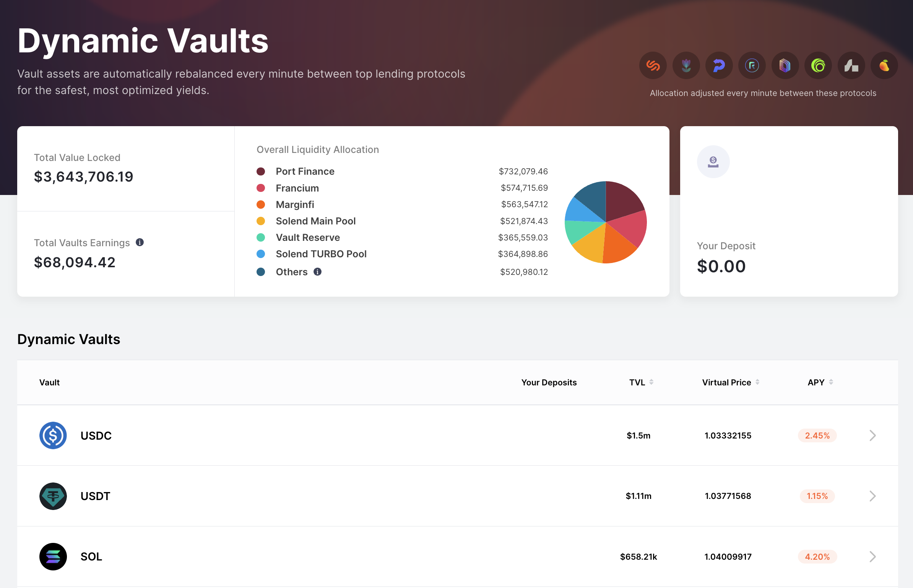913x588 pixels.
Task: Click the circled F Francium icon
Action: coord(752,66)
